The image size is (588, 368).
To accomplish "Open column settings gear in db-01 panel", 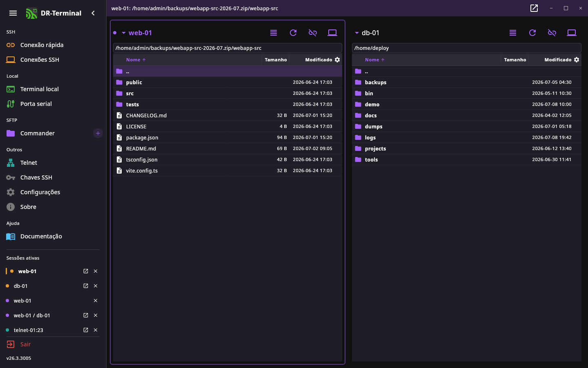I will click(577, 60).
